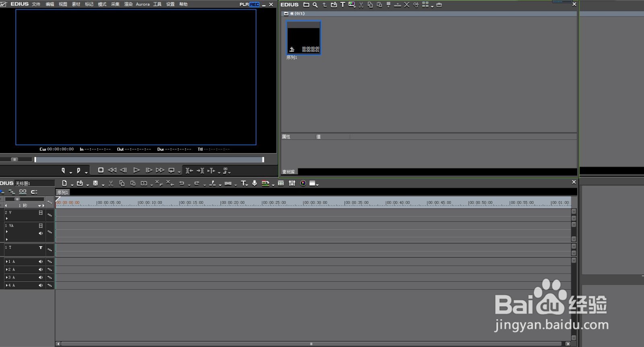644x347 pixels.
Task: Click the preview position slider bar
Action: pos(149,160)
